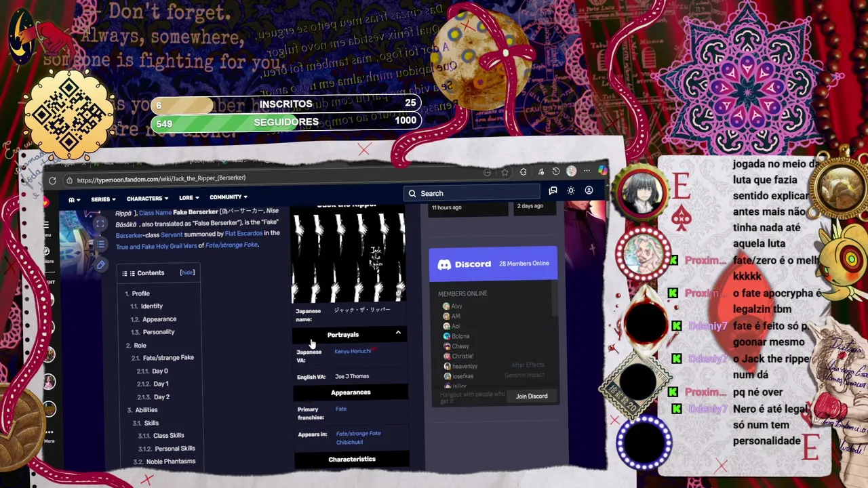Jump to Personal Skills section
This screenshot has width=868, height=488.
(174, 449)
